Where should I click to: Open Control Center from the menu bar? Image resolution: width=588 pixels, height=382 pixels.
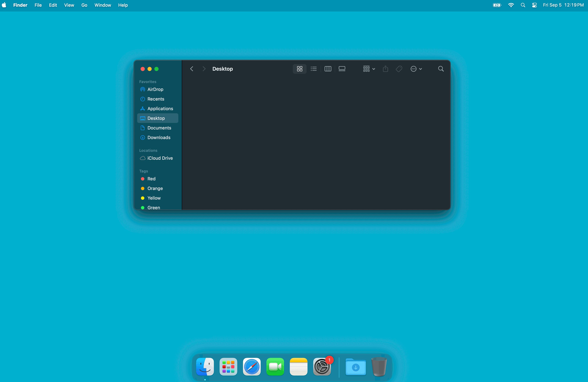point(534,5)
